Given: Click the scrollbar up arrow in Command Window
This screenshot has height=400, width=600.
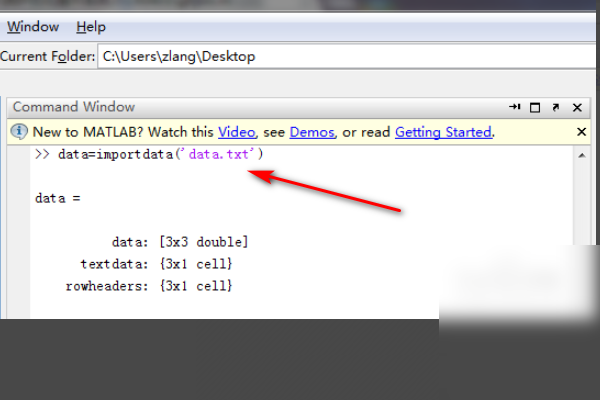Looking at the screenshot, I should coord(582,155).
